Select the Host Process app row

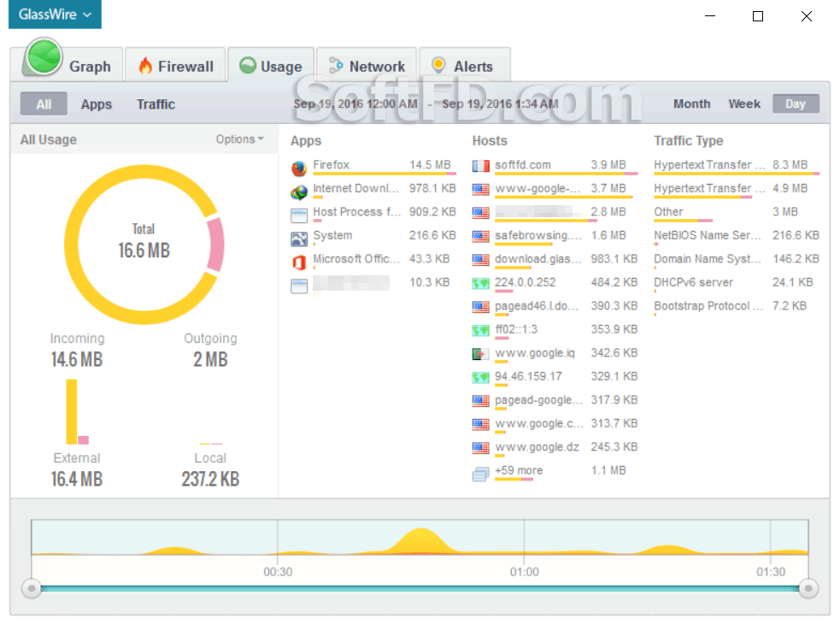click(x=373, y=213)
